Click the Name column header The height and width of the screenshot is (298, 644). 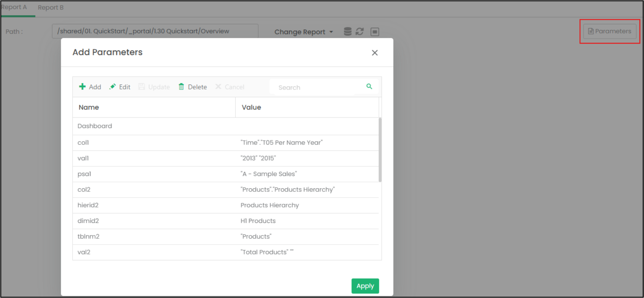[154, 107]
